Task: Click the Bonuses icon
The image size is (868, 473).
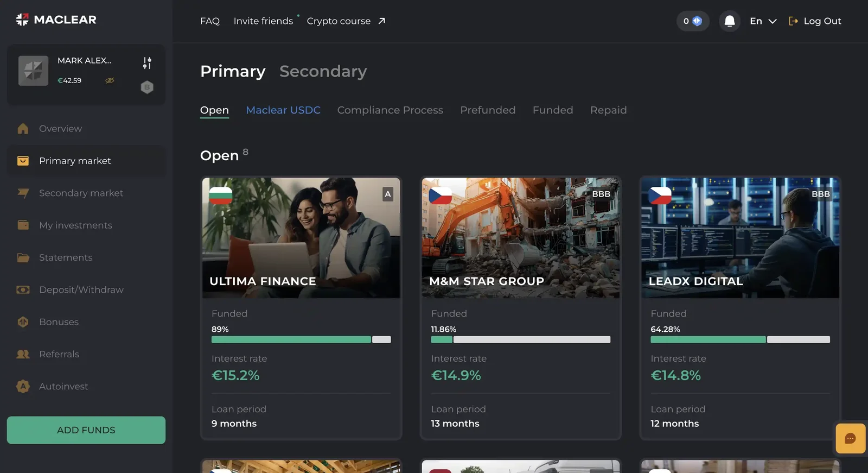Action: pos(23,321)
